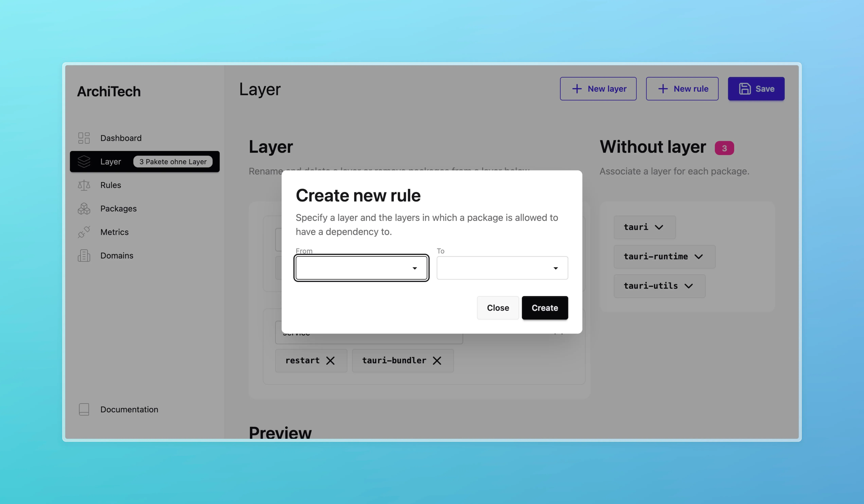Image resolution: width=864 pixels, height=504 pixels.
Task: Save the layer configuration
Action: coord(756,89)
